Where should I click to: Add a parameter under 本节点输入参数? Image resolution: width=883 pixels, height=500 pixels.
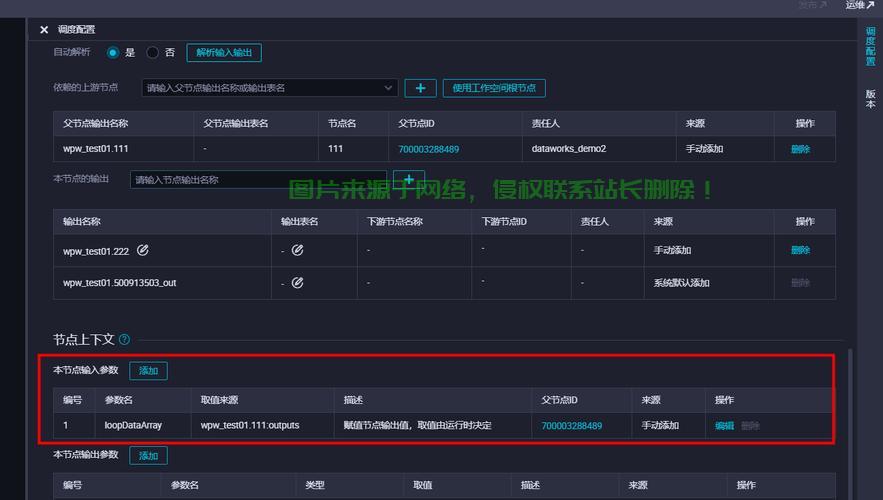click(x=148, y=371)
